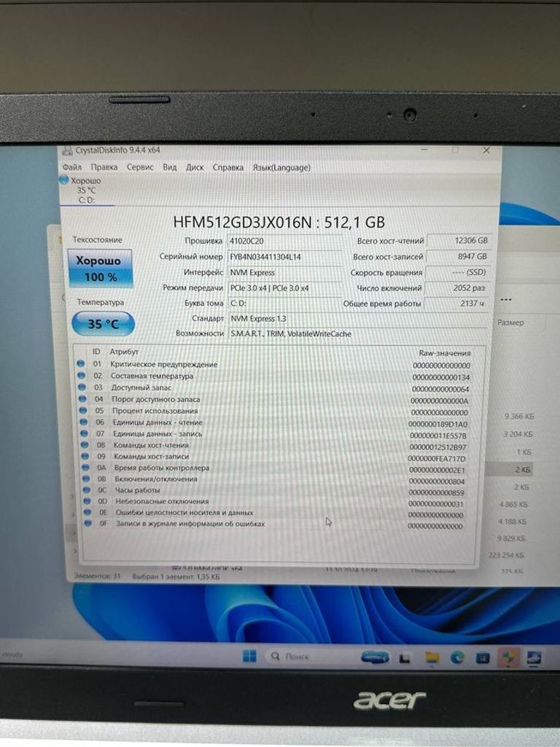Screen dimensions: 560x747
Task: Click the ID column header
Action: [x=96, y=352]
